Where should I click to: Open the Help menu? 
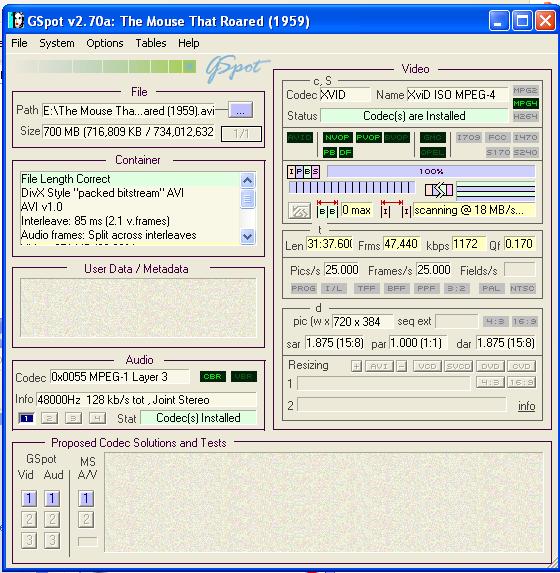coord(189,43)
